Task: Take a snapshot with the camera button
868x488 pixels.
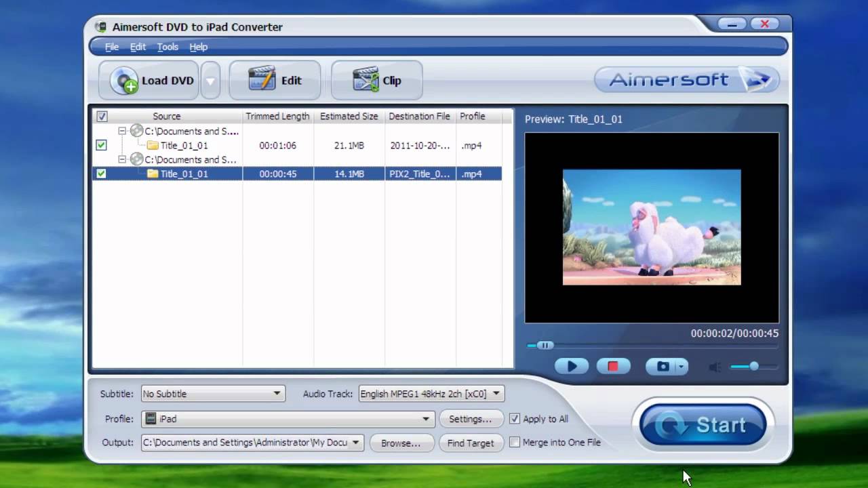Action: 662,366
